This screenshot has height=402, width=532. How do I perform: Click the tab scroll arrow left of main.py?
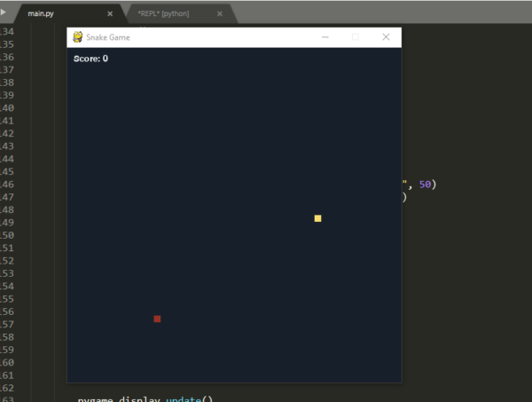pos(4,12)
